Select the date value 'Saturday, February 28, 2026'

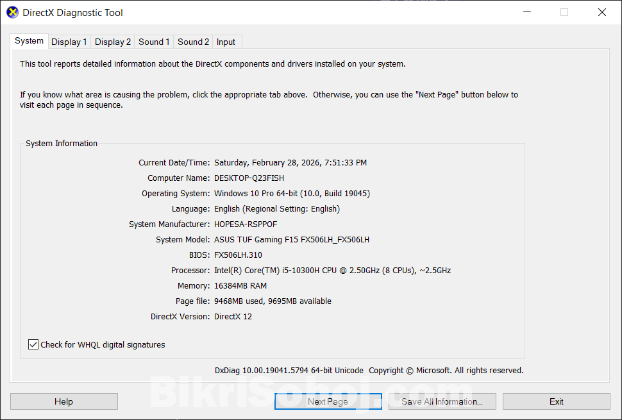coord(267,163)
